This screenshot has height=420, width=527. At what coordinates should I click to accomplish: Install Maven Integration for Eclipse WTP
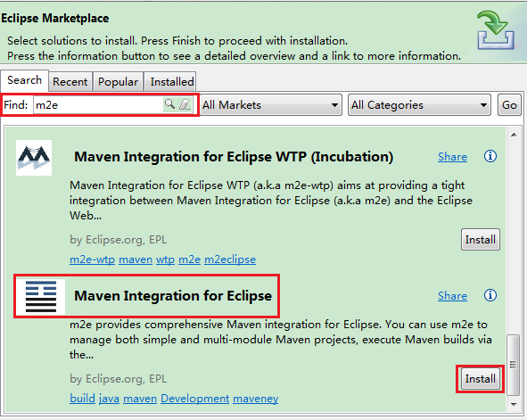(481, 240)
